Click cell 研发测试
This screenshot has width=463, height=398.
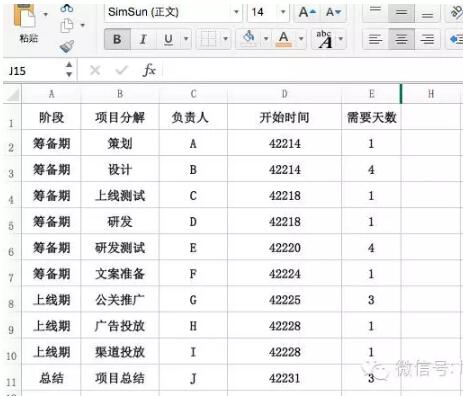pos(120,247)
